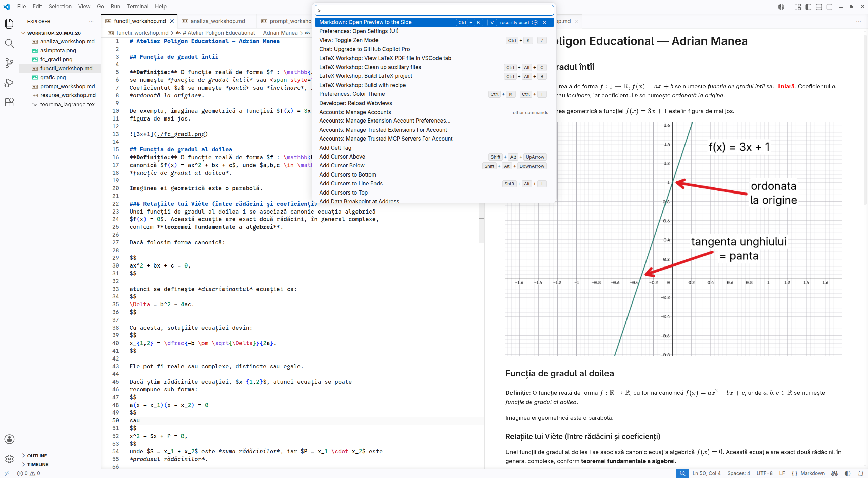Click Markdown language mode in status bar

click(x=812, y=473)
